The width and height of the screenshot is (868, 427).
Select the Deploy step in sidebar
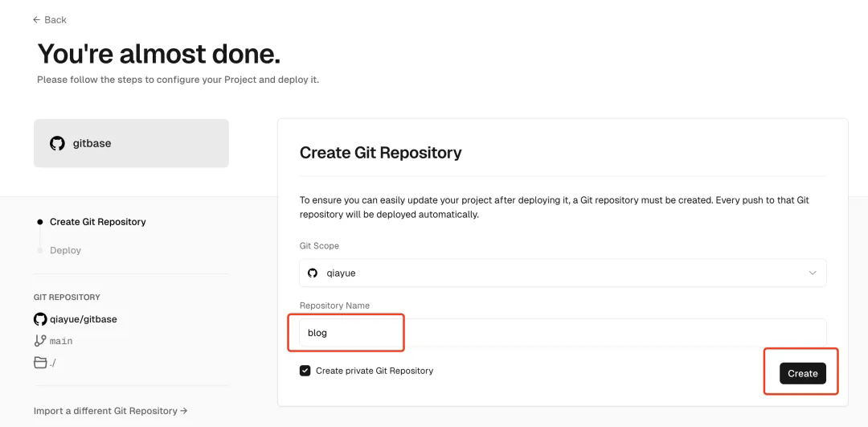pyautogui.click(x=65, y=250)
